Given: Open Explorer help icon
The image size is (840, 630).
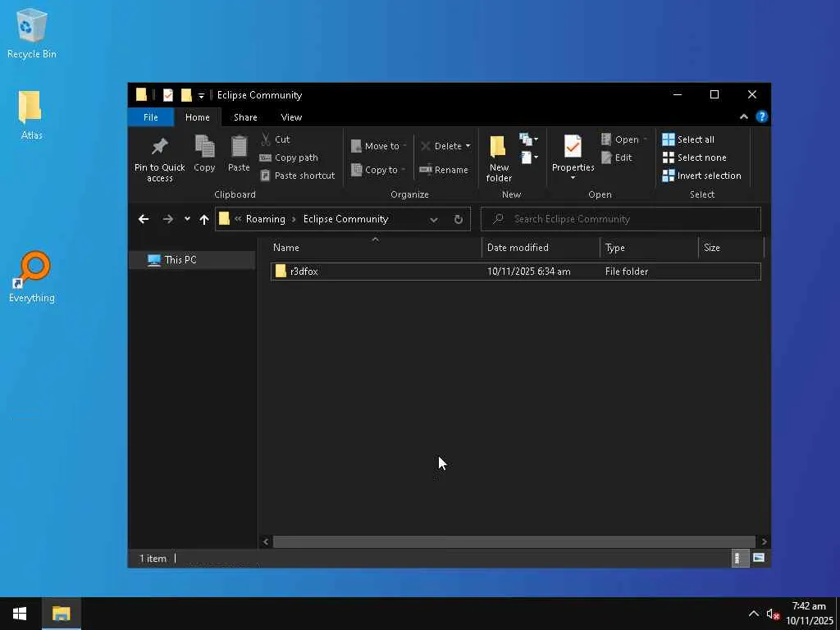Looking at the screenshot, I should tap(761, 116).
